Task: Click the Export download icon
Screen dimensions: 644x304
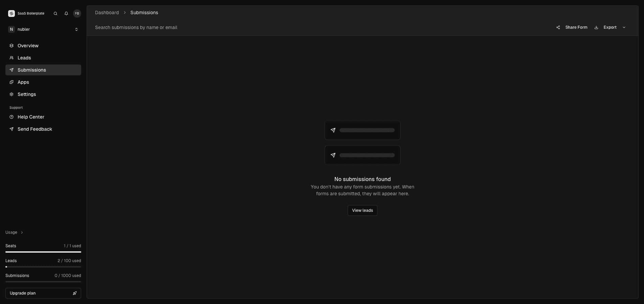Action: click(x=596, y=27)
